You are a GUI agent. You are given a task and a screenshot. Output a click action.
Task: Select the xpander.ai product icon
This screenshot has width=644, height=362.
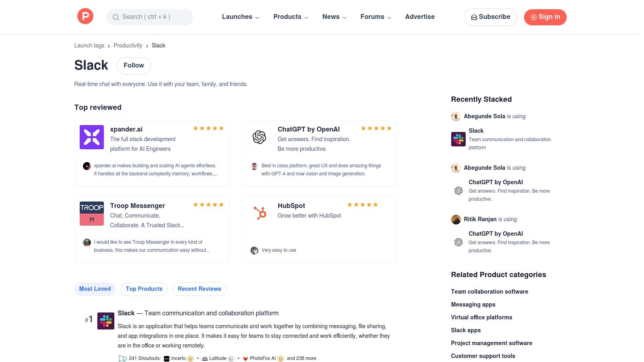(91, 137)
